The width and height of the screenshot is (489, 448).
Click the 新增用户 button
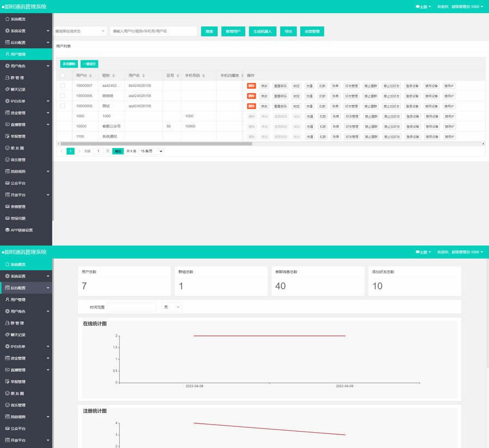[233, 31]
